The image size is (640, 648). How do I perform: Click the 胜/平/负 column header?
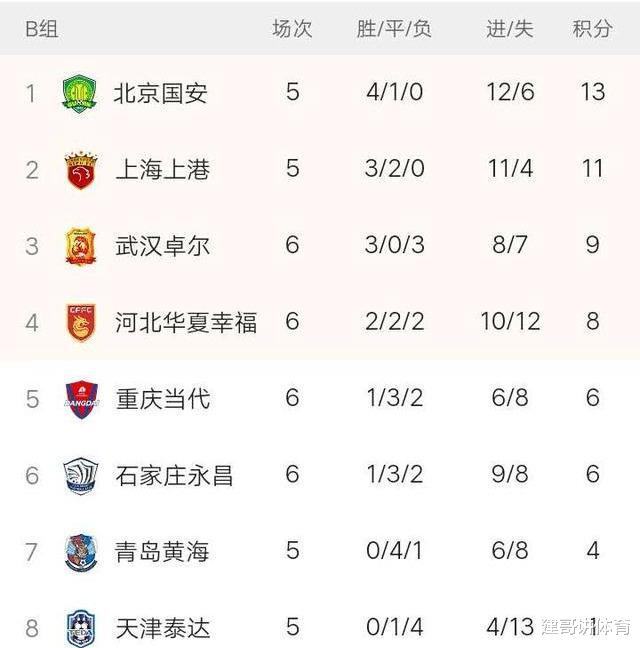pyautogui.click(x=394, y=29)
